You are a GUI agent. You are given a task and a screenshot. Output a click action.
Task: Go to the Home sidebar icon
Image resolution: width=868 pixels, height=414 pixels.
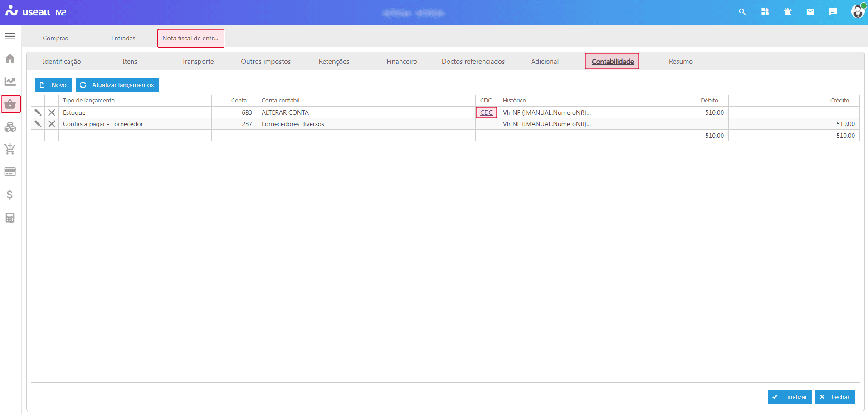10,58
